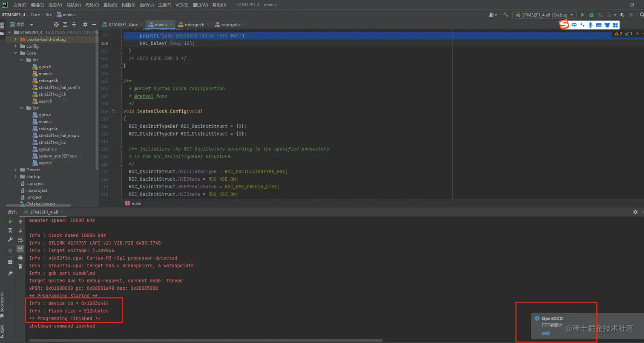Open the 文件(F) menu
This screenshot has width=644, height=343.
(x=20, y=5)
